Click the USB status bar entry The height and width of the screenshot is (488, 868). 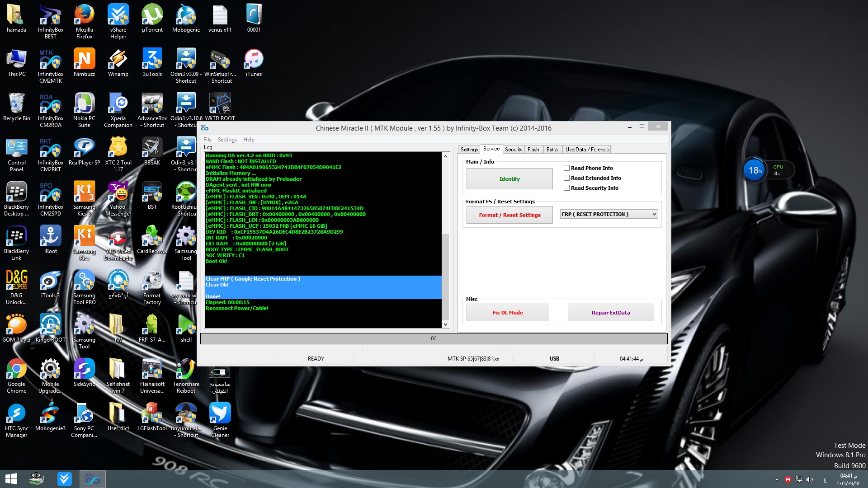click(554, 359)
